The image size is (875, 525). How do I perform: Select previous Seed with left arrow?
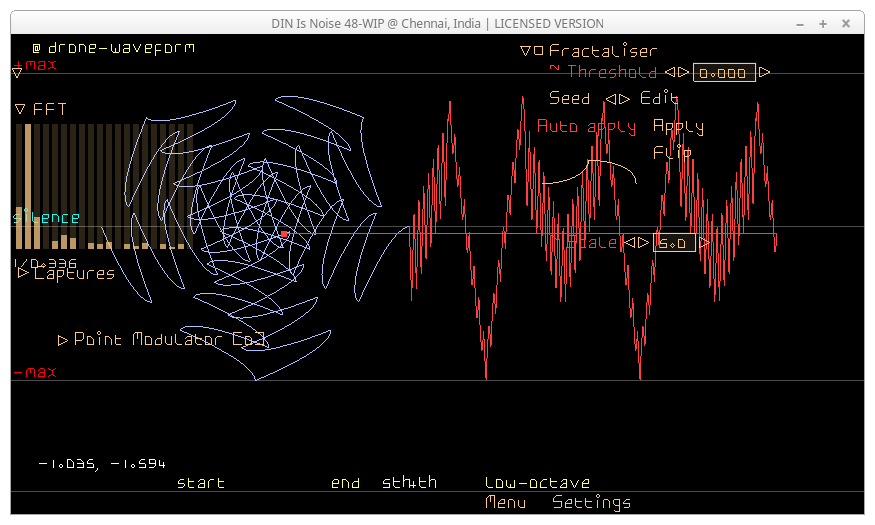[x=610, y=99]
